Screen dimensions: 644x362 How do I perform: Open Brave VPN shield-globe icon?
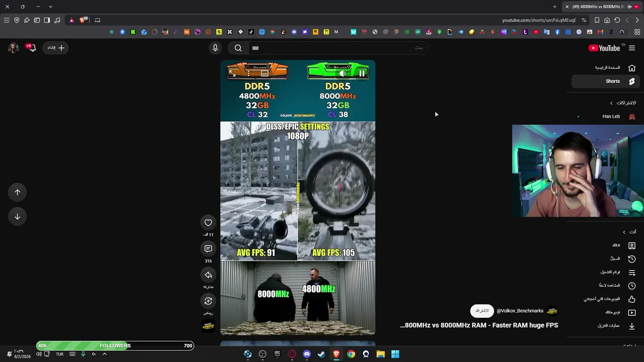coord(17,20)
